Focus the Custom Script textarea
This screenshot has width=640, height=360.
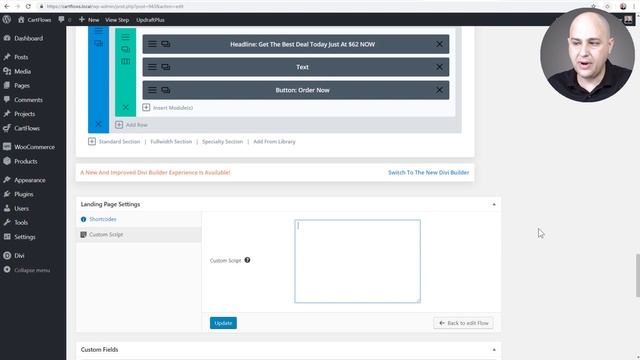click(358, 261)
